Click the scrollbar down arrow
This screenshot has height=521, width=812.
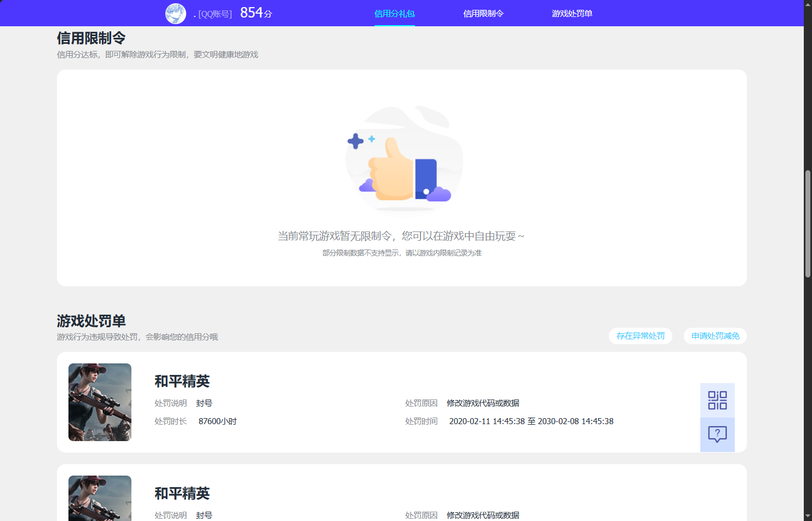click(x=808, y=516)
